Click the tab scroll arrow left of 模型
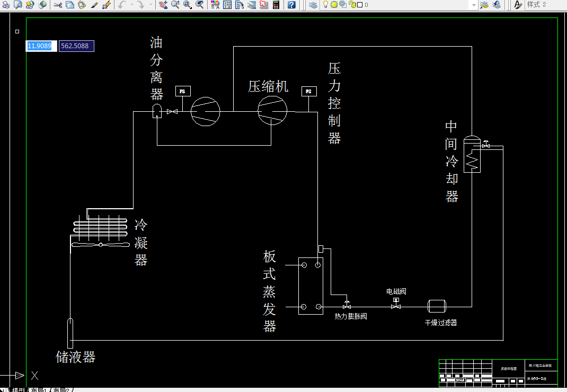 (2, 390)
